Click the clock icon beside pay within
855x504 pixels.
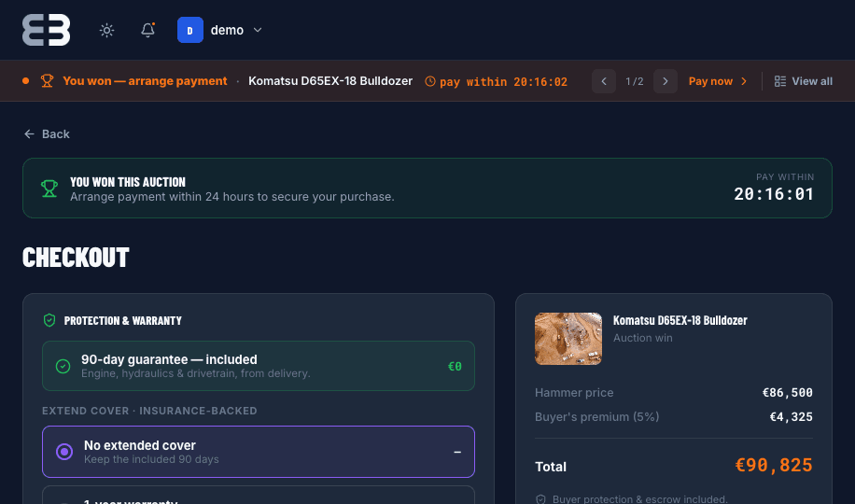[430, 81]
